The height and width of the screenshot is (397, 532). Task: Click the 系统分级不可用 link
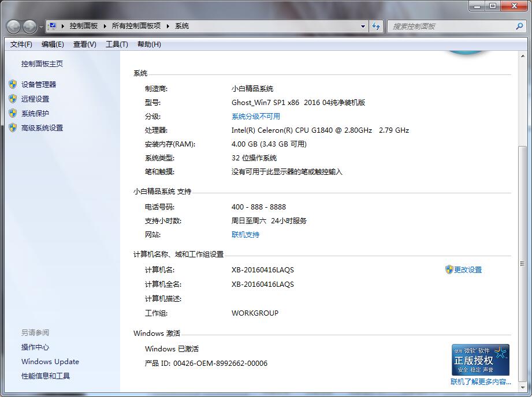coord(255,116)
